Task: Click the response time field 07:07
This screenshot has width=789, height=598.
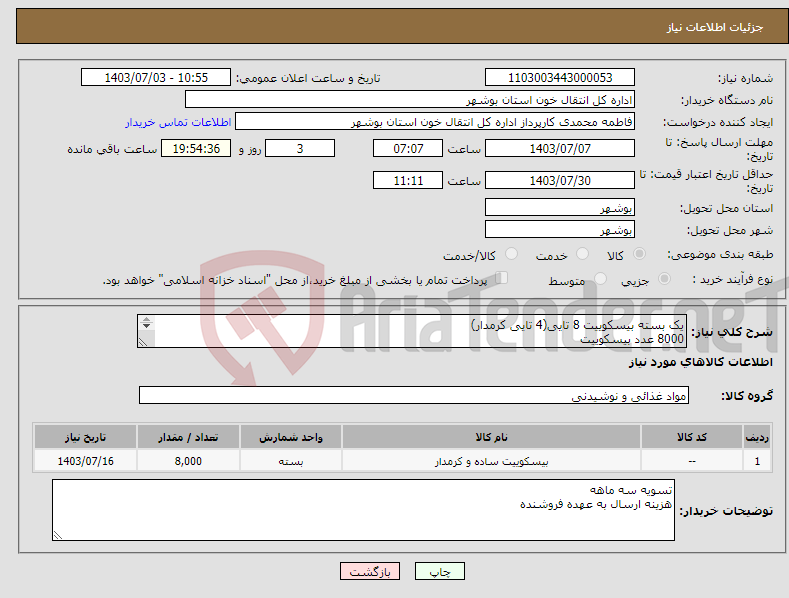Action: pos(408,148)
